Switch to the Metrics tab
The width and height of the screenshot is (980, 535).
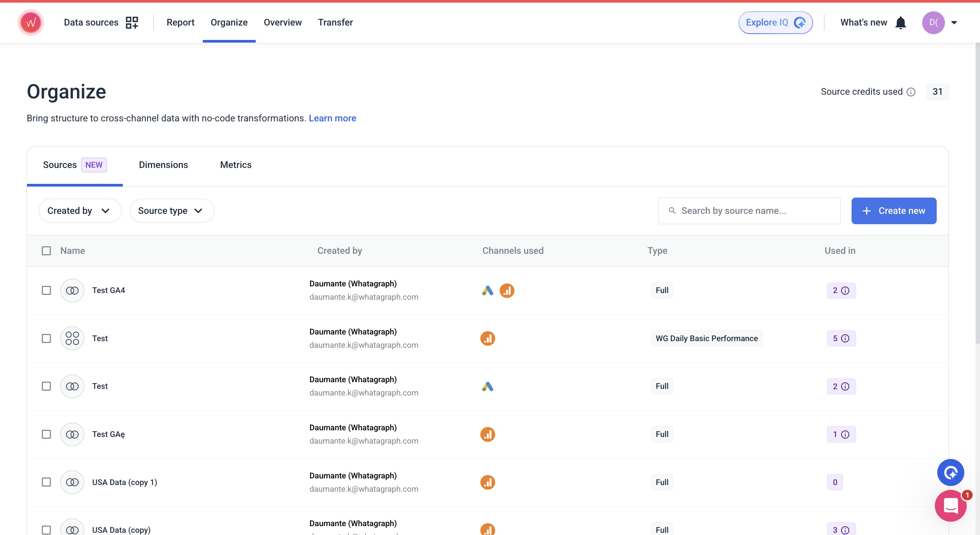coord(235,165)
